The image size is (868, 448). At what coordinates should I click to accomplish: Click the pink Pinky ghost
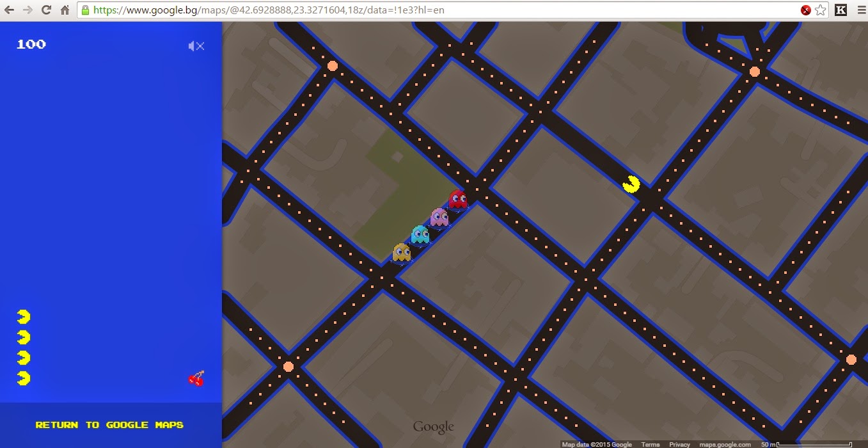439,218
